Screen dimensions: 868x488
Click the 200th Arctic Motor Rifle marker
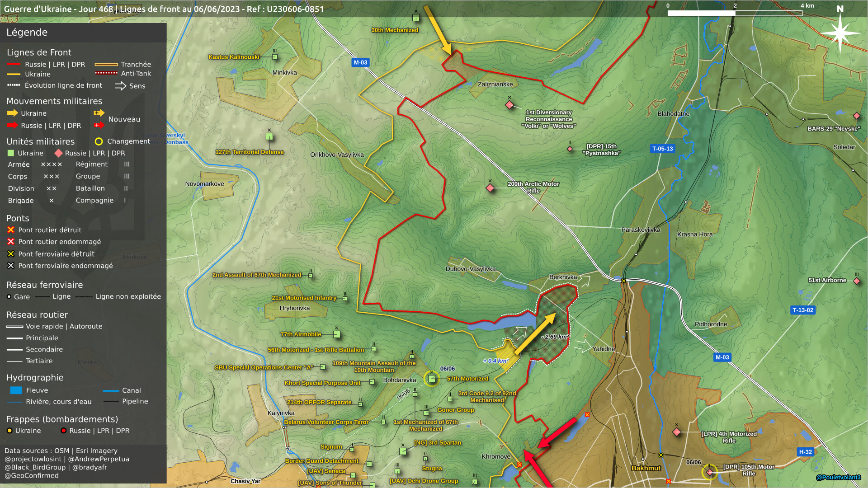(x=490, y=188)
